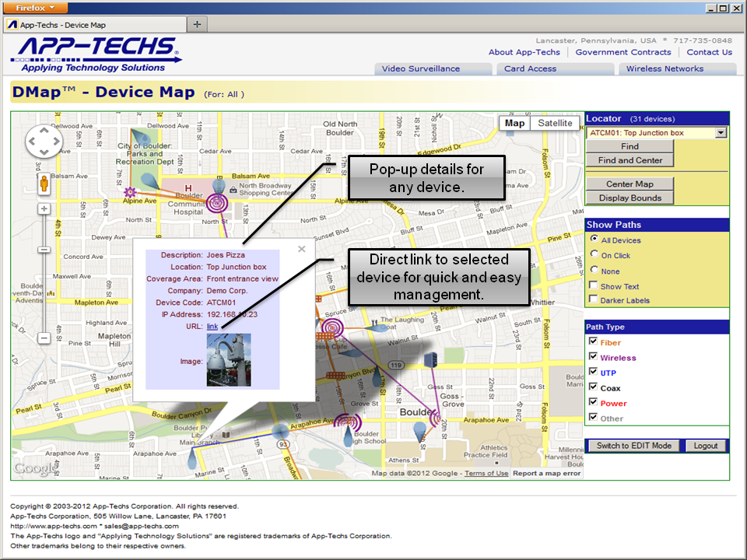Open the Contact Us link
This screenshot has height=560, width=747.
click(x=710, y=52)
